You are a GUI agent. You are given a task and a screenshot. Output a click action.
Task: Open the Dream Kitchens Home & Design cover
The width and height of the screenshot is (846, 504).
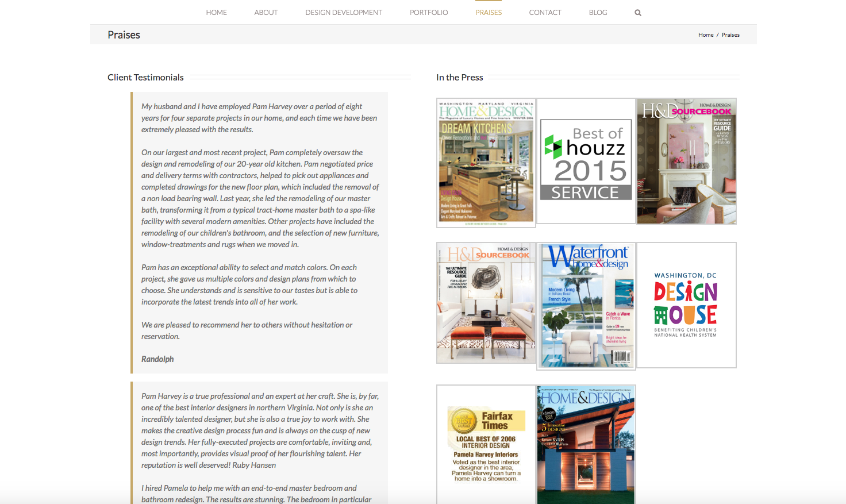click(486, 163)
